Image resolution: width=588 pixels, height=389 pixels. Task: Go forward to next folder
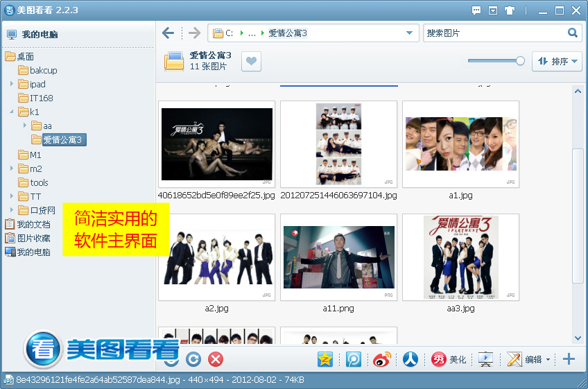click(194, 33)
